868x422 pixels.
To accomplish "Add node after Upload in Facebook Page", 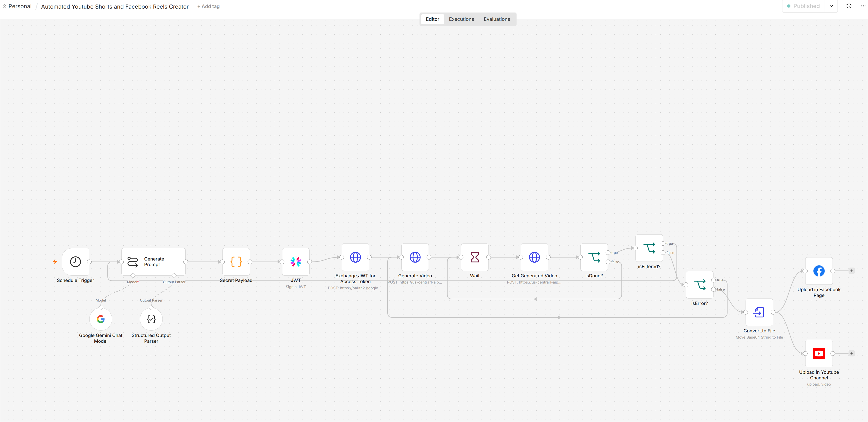I will (x=851, y=271).
